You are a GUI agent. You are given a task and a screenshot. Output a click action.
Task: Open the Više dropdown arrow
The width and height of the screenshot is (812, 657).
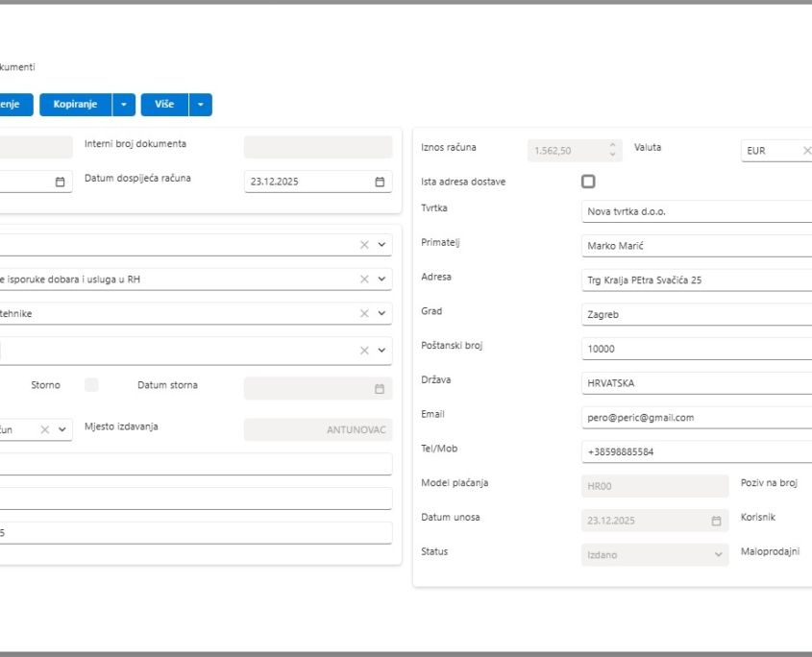click(200, 105)
